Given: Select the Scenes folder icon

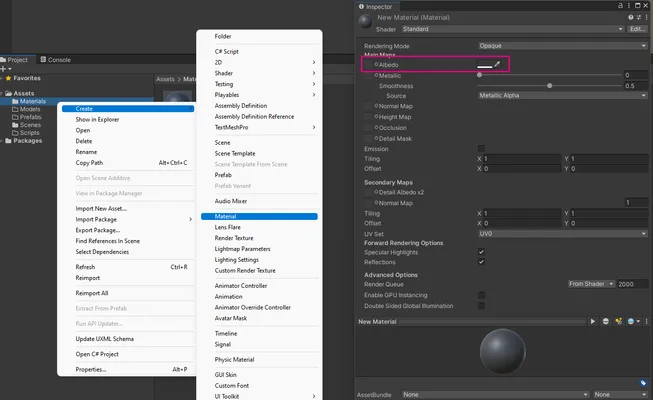Looking at the screenshot, I should tap(15, 125).
